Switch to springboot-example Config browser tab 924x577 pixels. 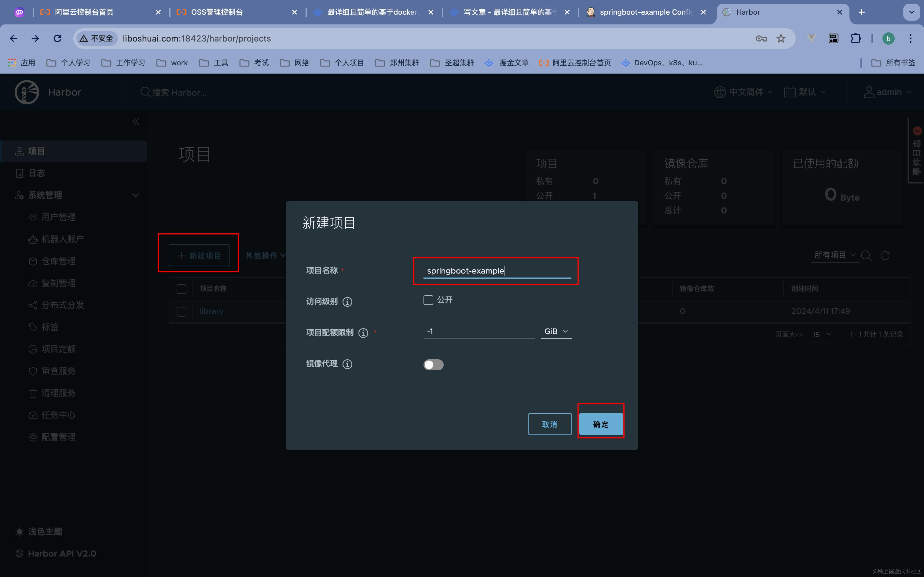pyautogui.click(x=645, y=12)
